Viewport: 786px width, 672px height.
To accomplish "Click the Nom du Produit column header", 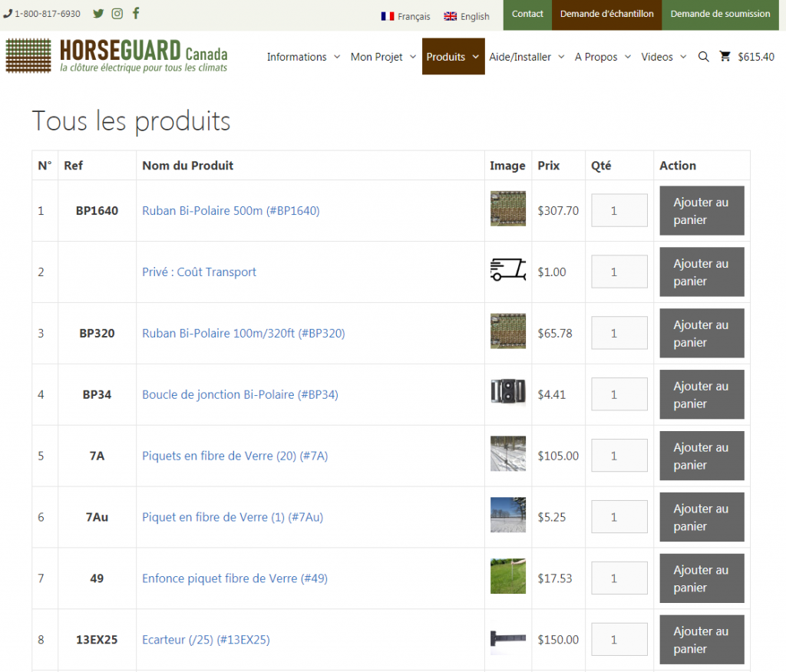I will coord(187,166).
